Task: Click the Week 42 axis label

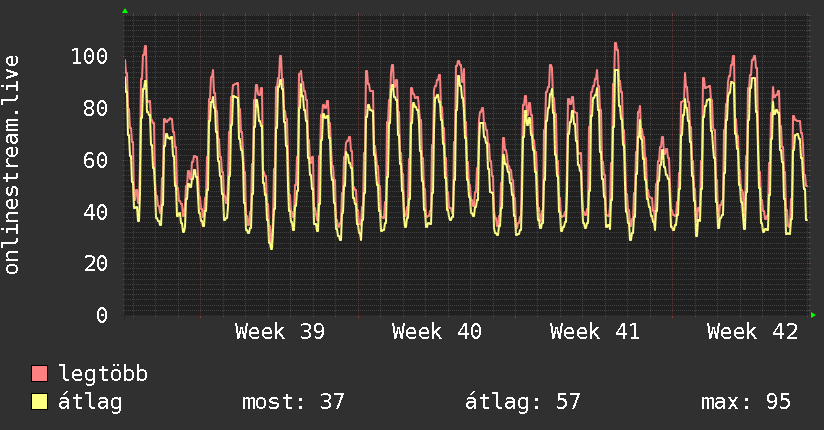Action: [x=752, y=332]
